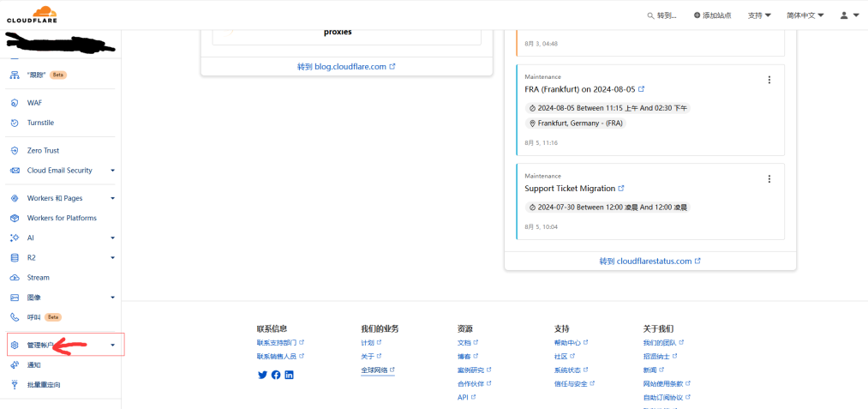This screenshot has width=868, height=409.
Task: Open the 呼叫 phone icon
Action: click(x=15, y=317)
